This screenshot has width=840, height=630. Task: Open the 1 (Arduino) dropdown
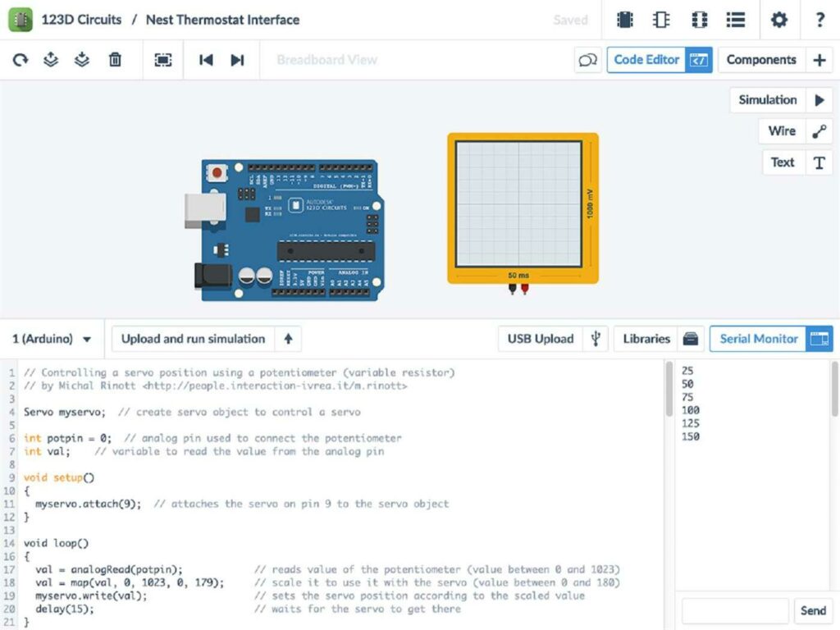(51, 338)
